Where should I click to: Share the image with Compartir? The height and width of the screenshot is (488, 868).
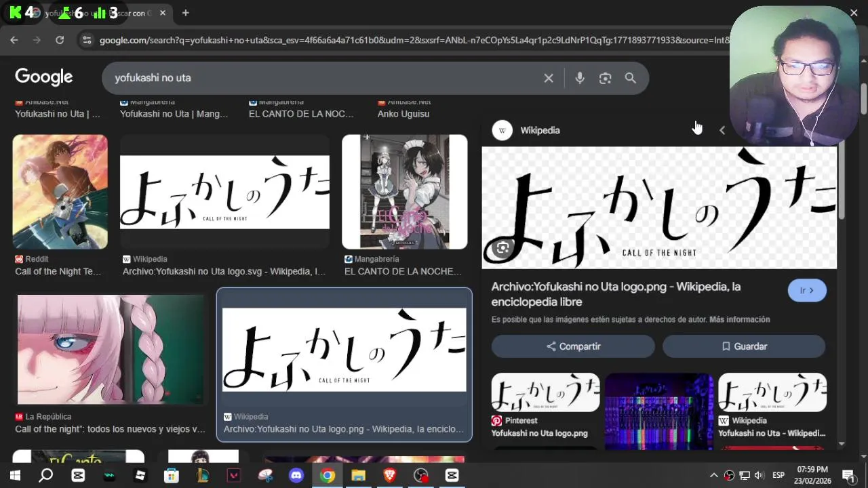[x=573, y=346]
